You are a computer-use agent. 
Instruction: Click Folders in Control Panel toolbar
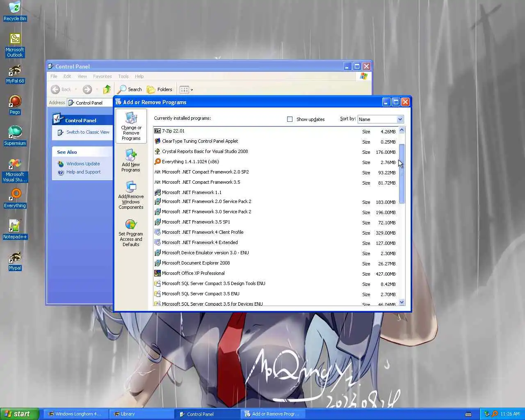(x=160, y=89)
